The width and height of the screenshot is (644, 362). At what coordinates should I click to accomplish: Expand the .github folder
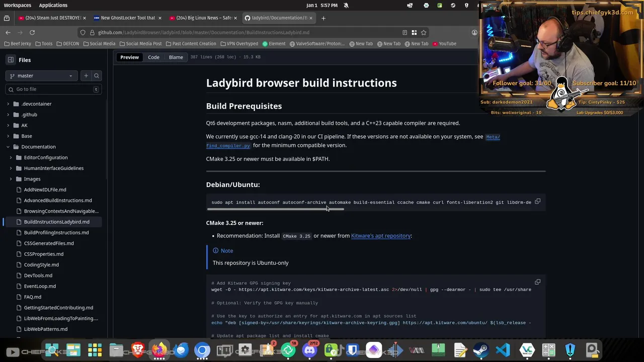click(8, 115)
